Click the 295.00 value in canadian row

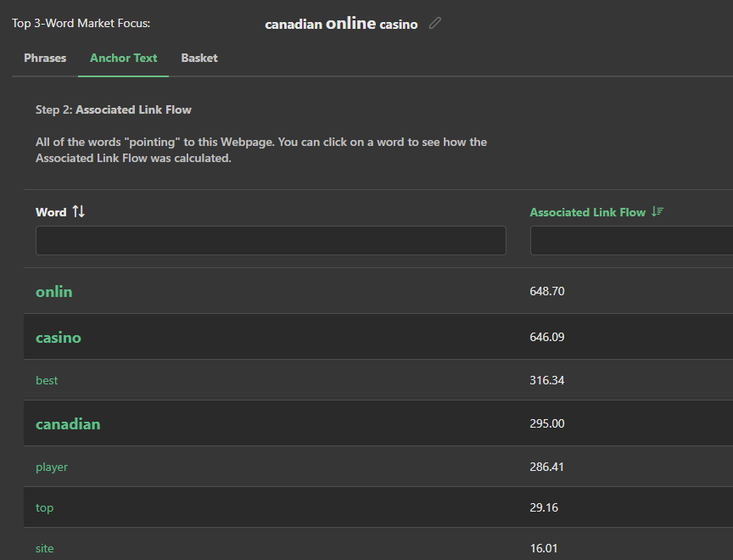point(547,424)
